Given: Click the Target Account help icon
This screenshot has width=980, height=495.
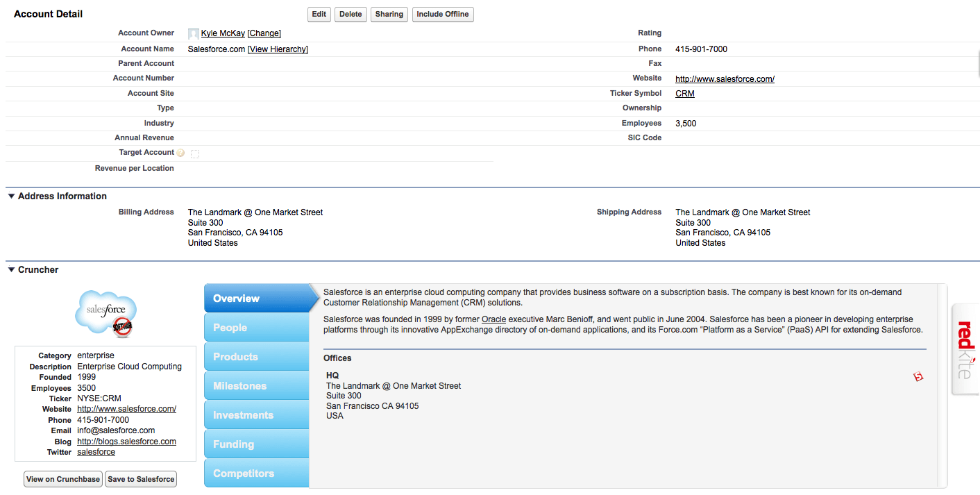Looking at the screenshot, I should pyautogui.click(x=181, y=153).
